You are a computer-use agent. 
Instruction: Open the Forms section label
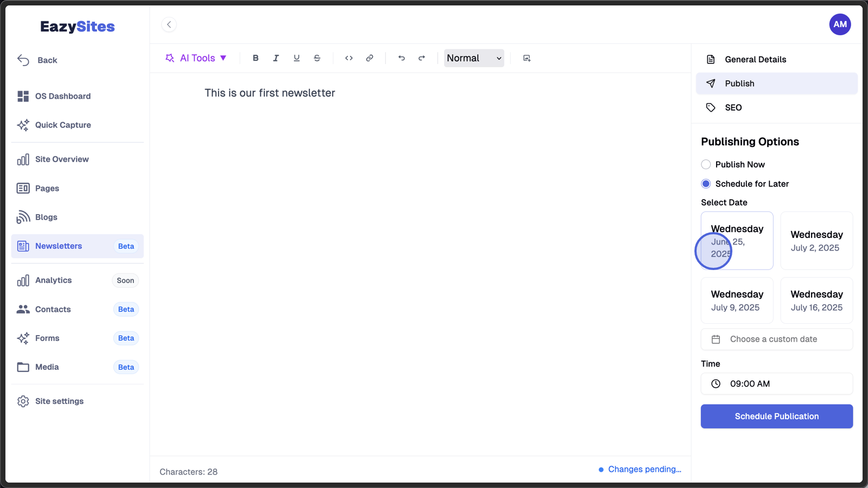pyautogui.click(x=47, y=338)
